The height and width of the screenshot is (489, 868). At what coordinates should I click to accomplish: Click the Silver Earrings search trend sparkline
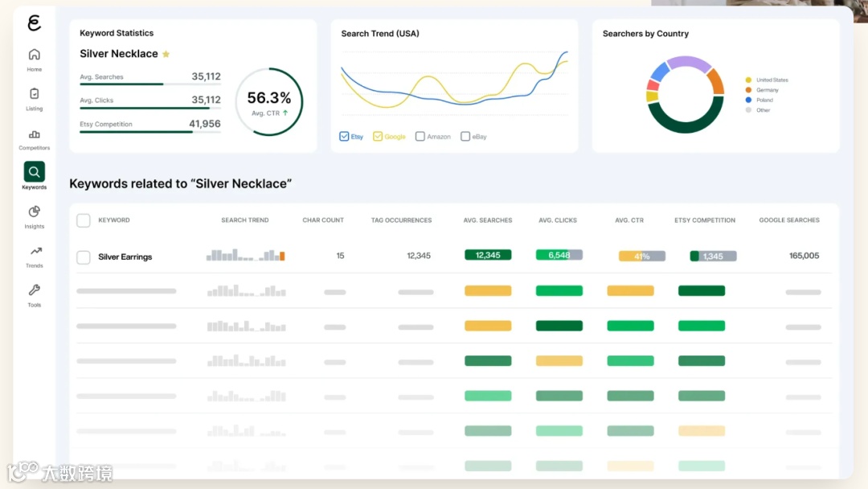(246, 255)
